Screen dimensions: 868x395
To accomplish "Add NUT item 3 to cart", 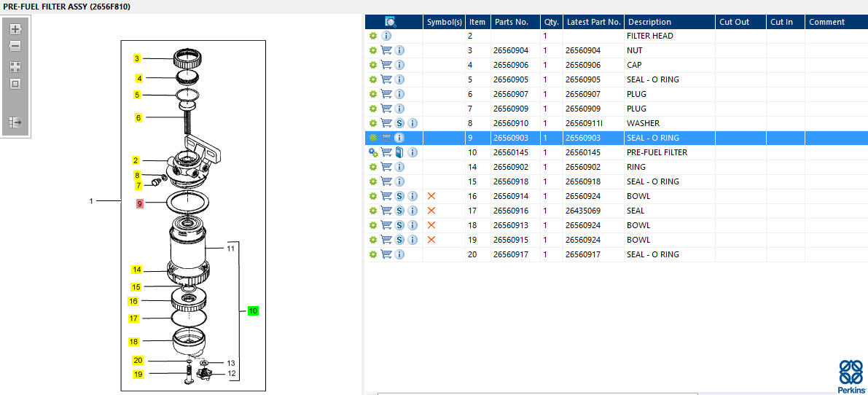I will (386, 50).
